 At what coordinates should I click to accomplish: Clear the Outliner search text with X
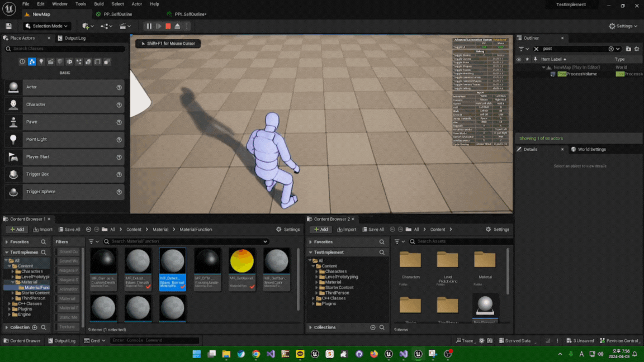point(536,49)
